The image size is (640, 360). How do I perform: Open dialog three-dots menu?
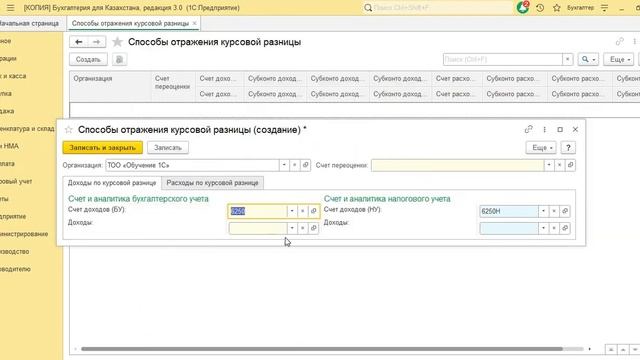[x=544, y=129]
